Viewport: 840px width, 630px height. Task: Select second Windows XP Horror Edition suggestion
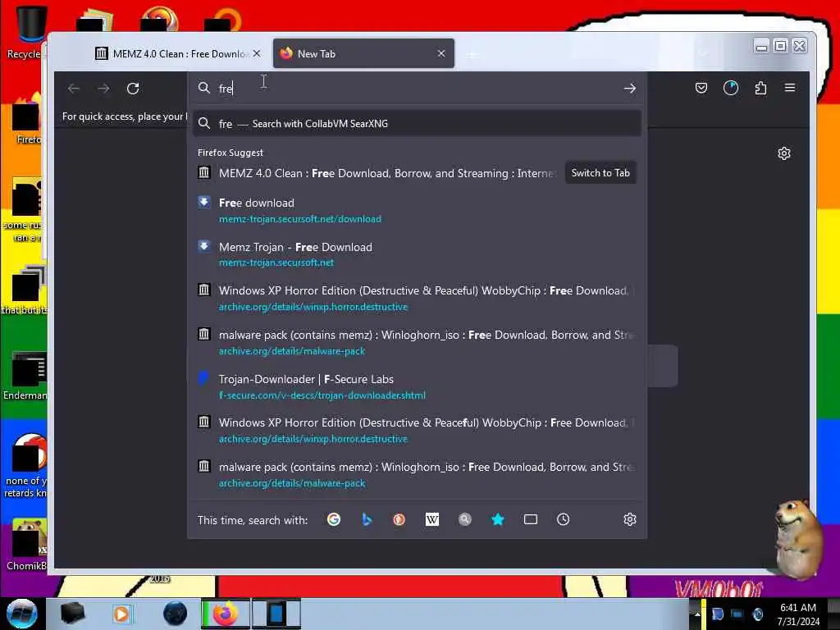point(417,430)
